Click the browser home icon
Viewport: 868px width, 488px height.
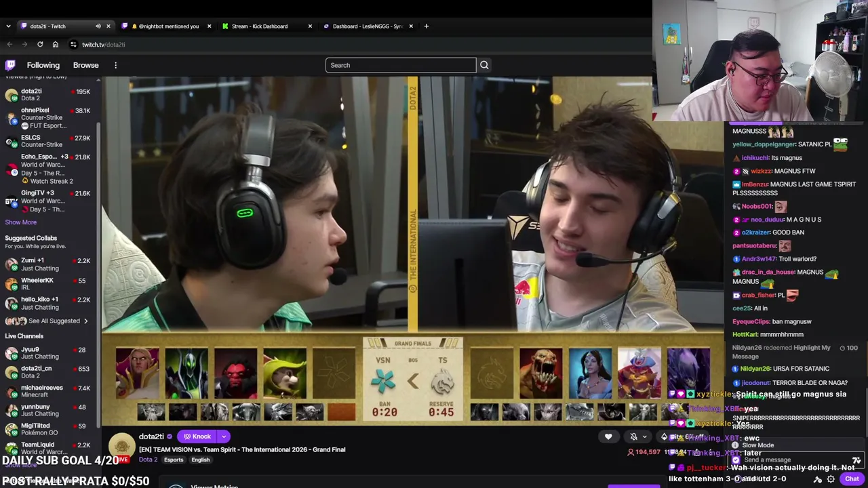tap(56, 45)
